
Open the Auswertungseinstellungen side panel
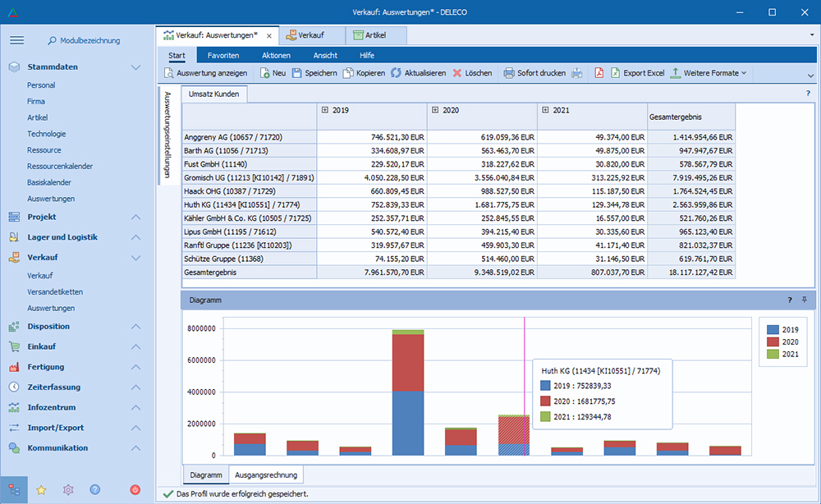coord(167,135)
